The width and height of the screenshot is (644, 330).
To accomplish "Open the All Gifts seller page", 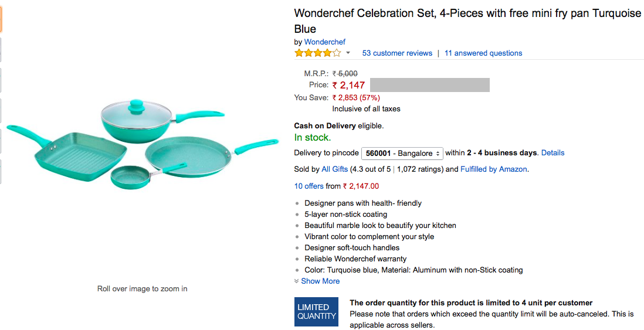I will point(334,169).
